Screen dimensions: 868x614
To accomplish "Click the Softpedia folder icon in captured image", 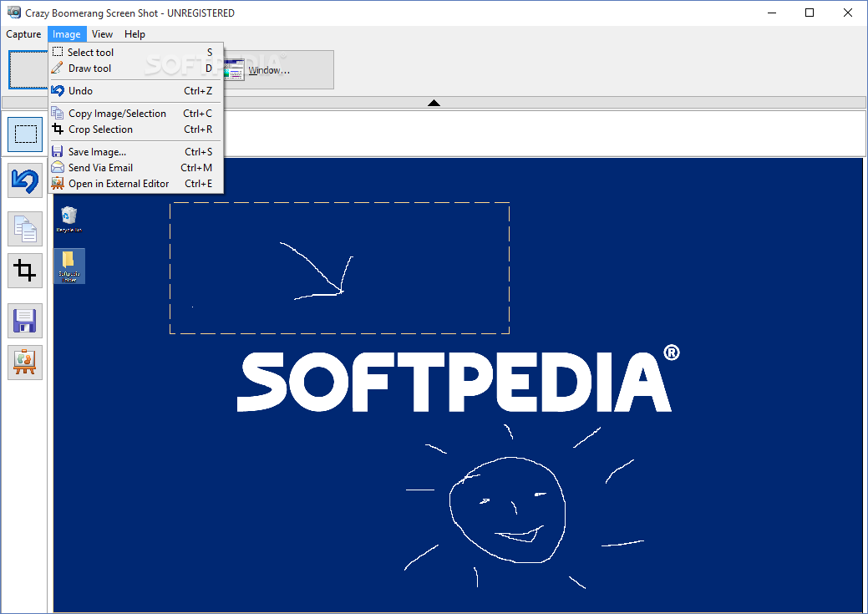I will click(x=69, y=266).
